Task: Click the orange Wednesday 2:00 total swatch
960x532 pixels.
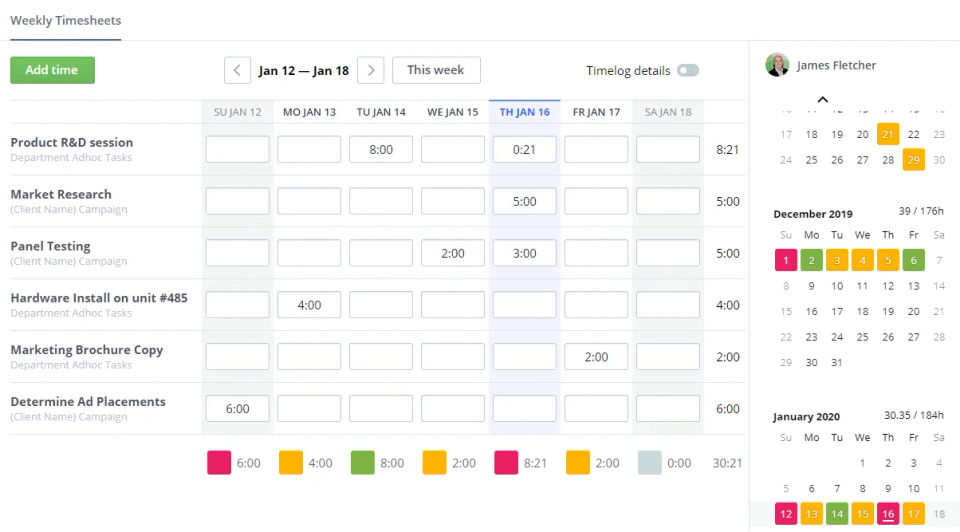Action: point(434,463)
